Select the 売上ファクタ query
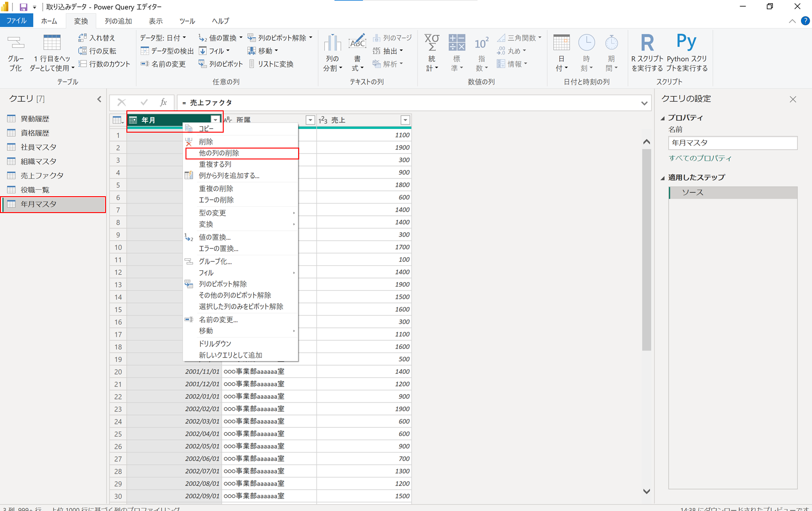Viewport: 812px width, 511px height. click(x=53, y=175)
